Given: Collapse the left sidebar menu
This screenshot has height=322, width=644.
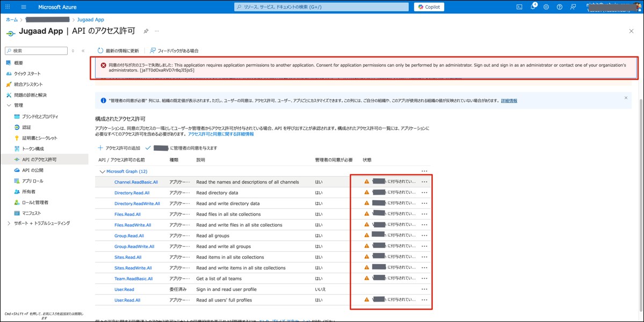Looking at the screenshot, I should tap(83, 51).
